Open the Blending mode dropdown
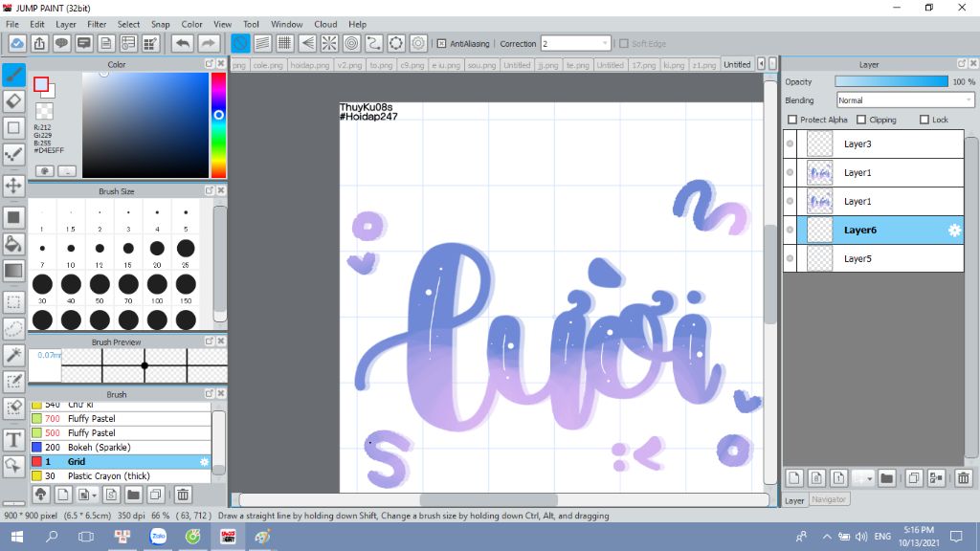The width and height of the screenshot is (980, 551). 905,99
